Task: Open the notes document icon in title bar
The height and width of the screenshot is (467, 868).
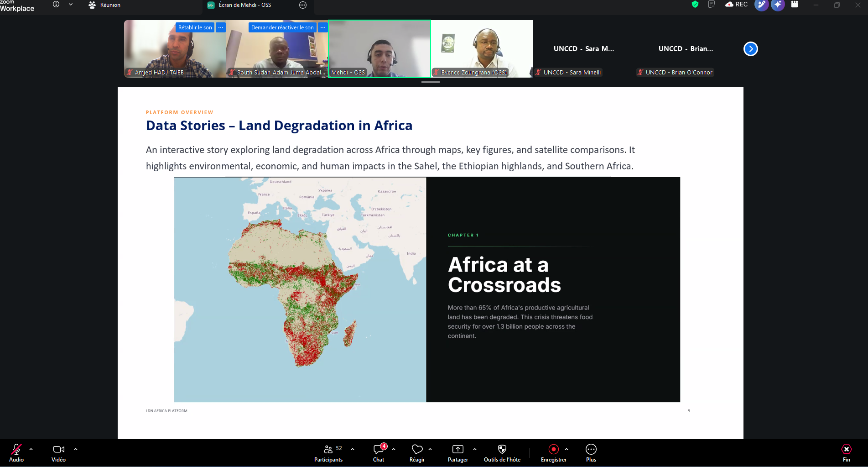Action: coord(712,5)
